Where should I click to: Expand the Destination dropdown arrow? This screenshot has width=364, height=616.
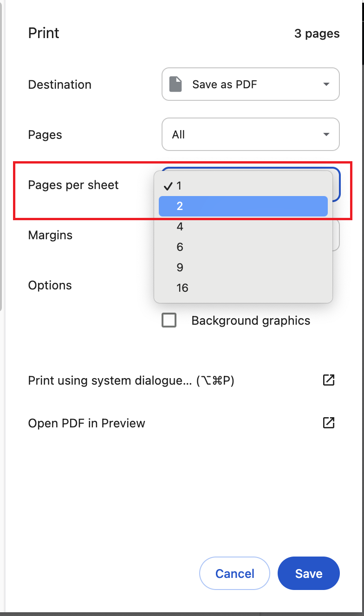[326, 85]
